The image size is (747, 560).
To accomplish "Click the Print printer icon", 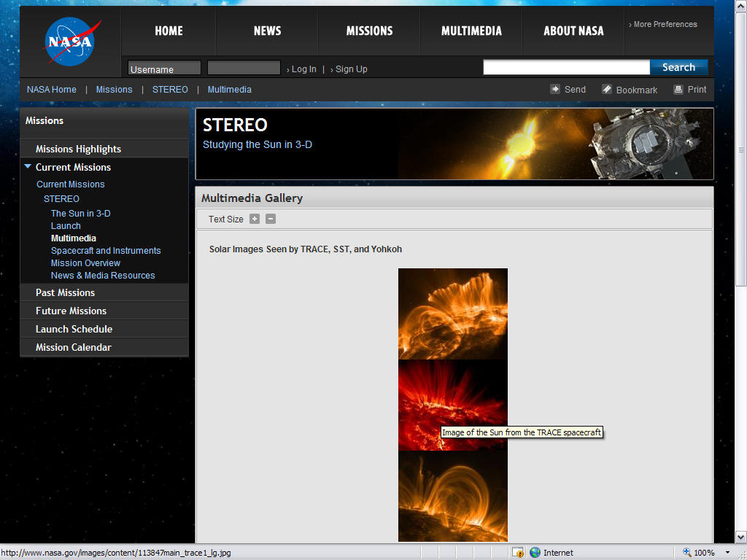I will pyautogui.click(x=678, y=89).
